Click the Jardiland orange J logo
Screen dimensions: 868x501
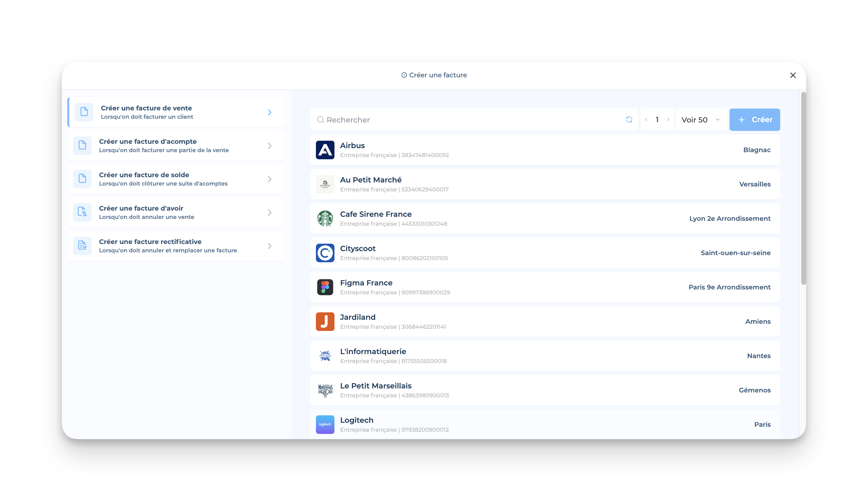325,321
